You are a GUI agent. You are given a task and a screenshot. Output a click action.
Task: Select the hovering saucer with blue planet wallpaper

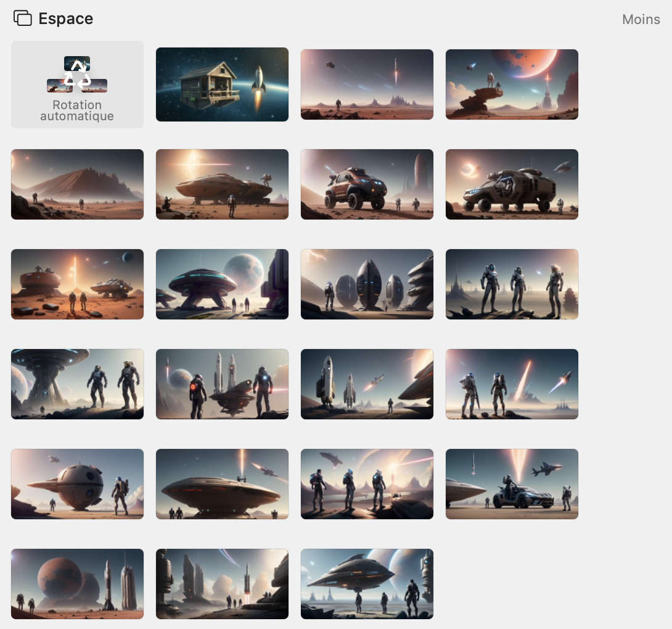[x=367, y=584]
